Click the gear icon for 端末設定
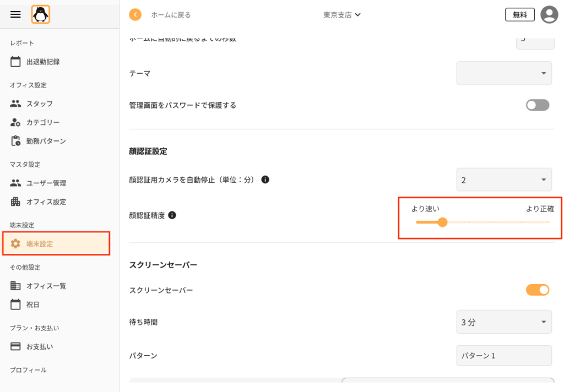 tap(15, 243)
